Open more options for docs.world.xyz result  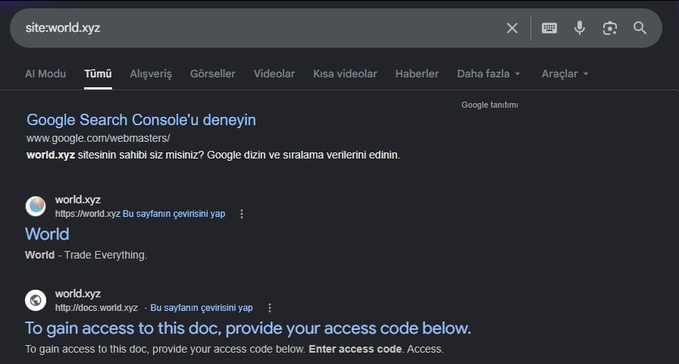[x=269, y=308]
